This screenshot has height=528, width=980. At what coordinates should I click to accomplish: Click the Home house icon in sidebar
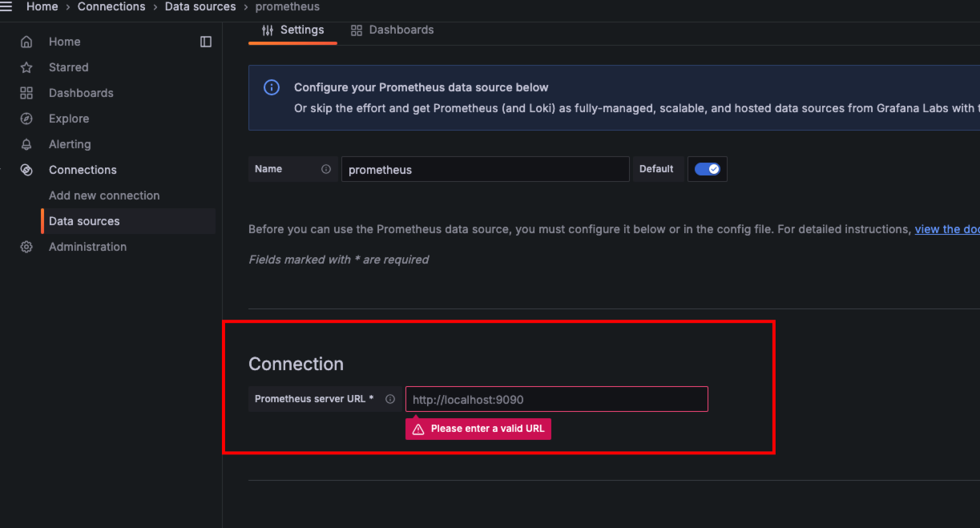26,42
